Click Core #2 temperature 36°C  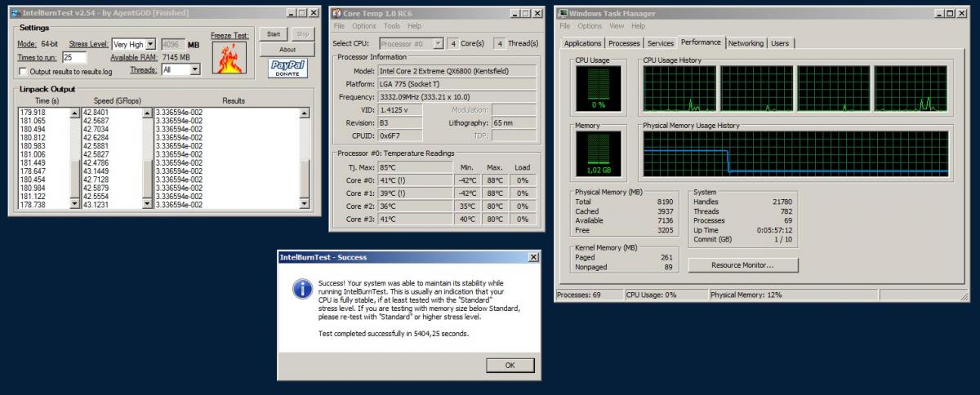pos(415,206)
